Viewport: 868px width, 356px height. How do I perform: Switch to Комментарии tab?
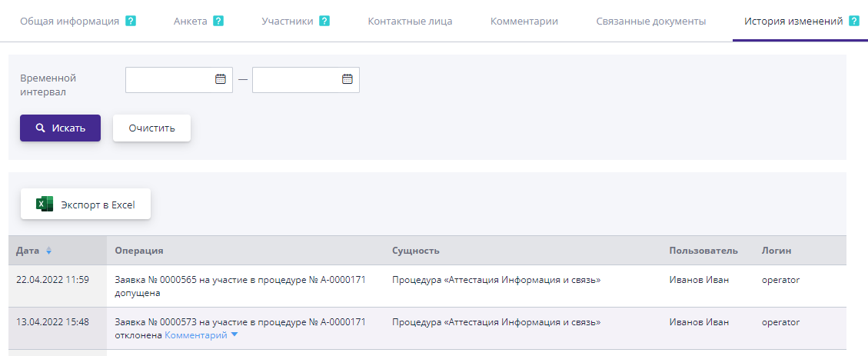(524, 22)
